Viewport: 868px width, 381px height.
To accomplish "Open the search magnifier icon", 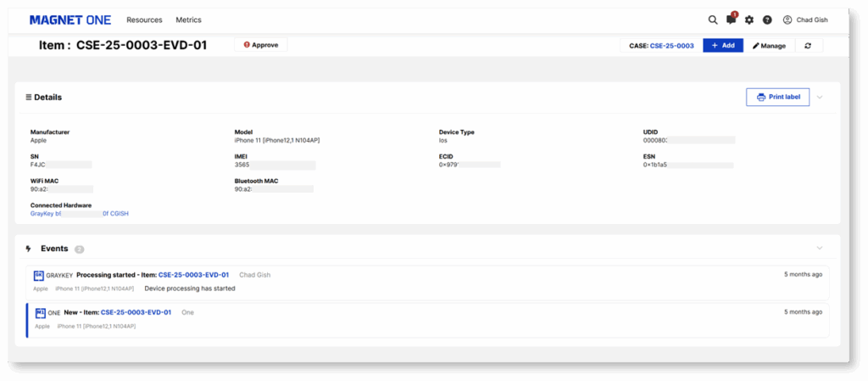I will point(713,20).
